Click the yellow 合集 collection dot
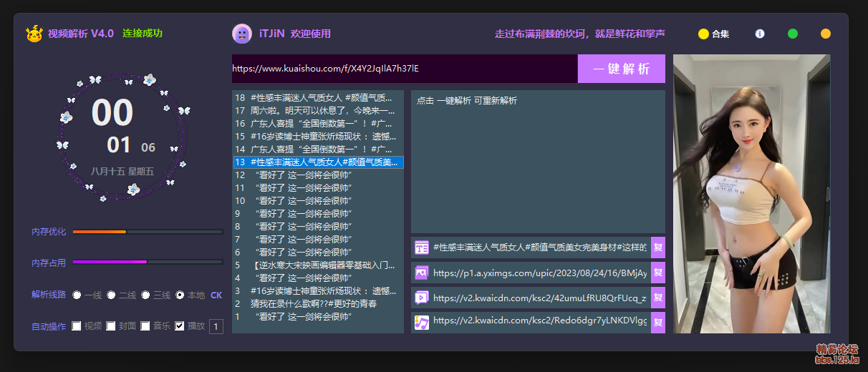The height and width of the screenshot is (372, 868). coord(703,34)
